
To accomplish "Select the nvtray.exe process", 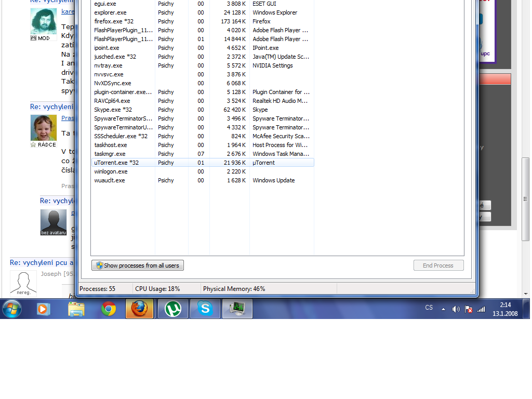I will 203,65.
